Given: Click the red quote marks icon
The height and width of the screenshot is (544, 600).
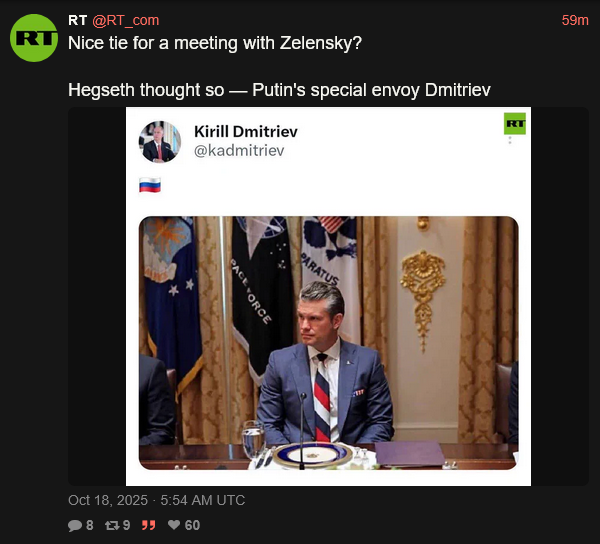Looking at the screenshot, I should pos(148,525).
